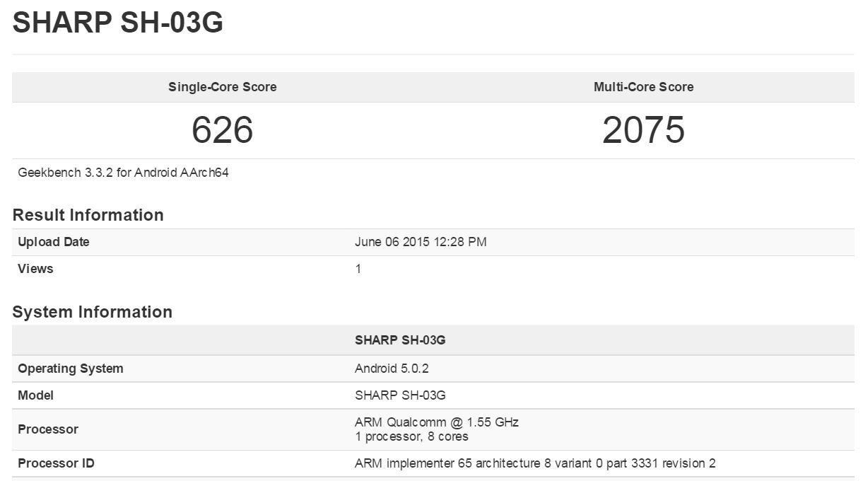Click the Single-Core Score header
The width and height of the screenshot is (868, 481).
pos(222,87)
